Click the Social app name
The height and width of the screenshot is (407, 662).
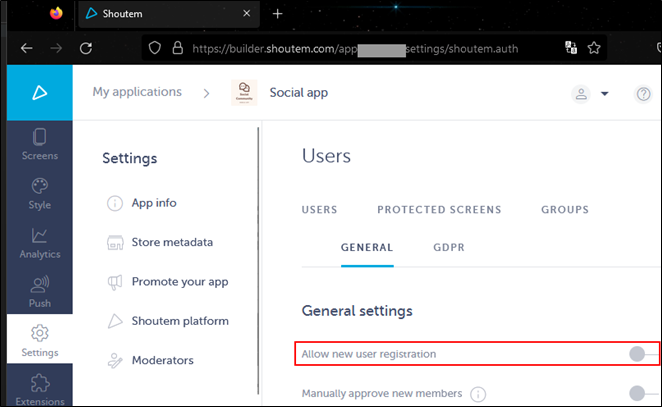click(298, 93)
